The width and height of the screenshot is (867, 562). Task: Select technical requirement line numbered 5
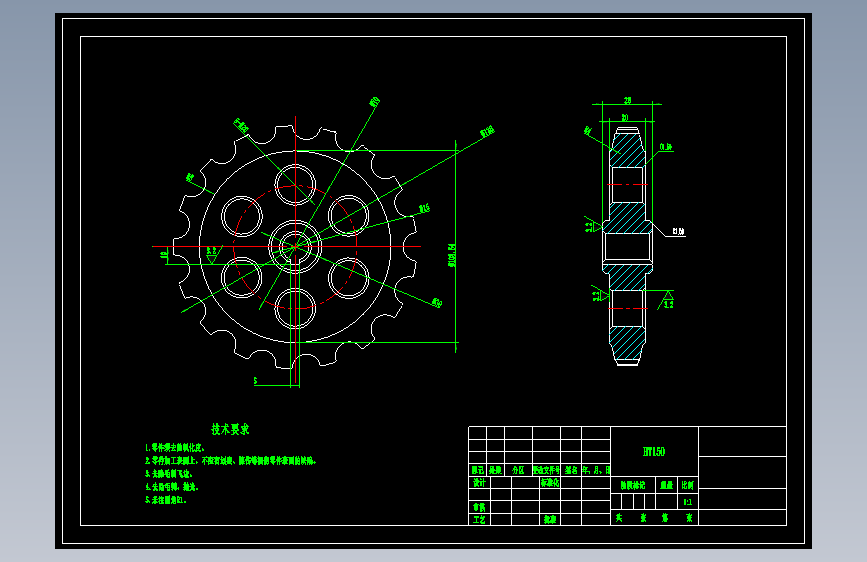tap(166, 500)
